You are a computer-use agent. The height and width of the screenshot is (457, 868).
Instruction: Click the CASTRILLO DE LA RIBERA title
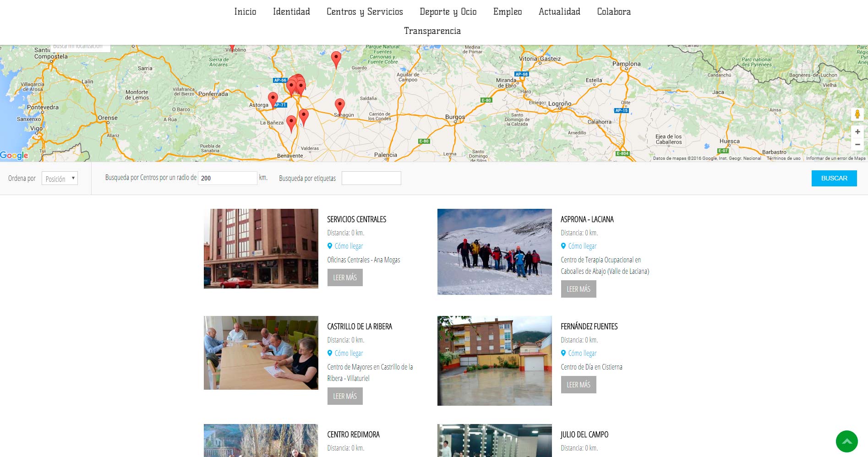(x=360, y=326)
